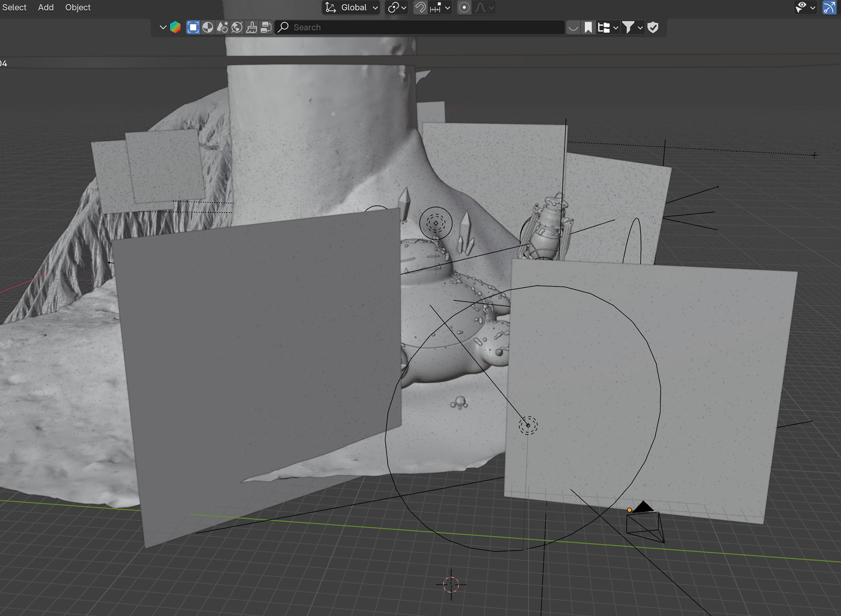Toggle snapping with the magnet icon
The height and width of the screenshot is (616, 841).
click(x=420, y=7)
